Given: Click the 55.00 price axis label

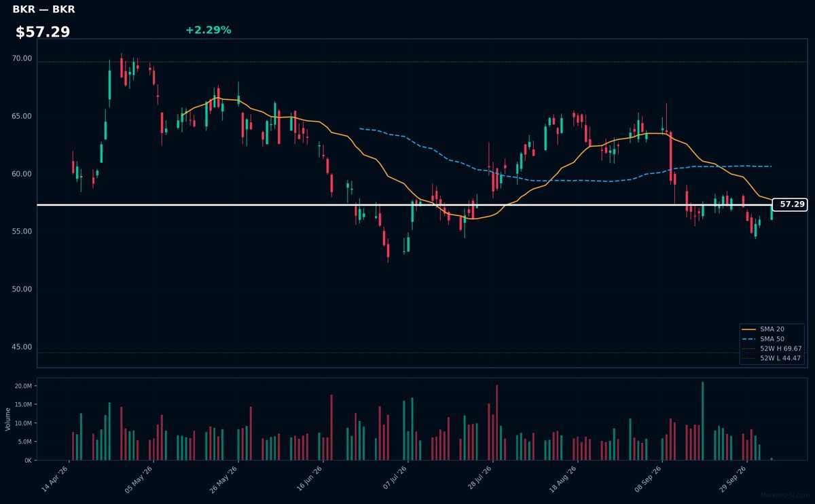Looking at the screenshot, I should click(22, 232).
